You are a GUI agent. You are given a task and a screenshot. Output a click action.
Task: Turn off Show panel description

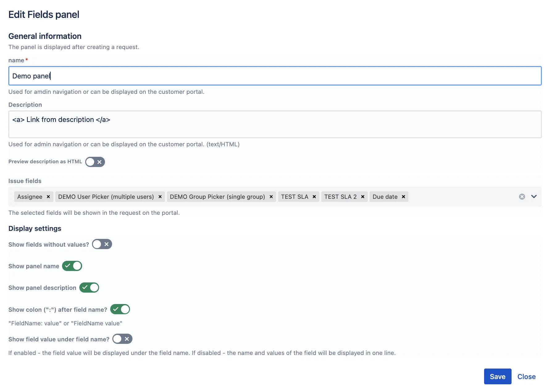click(89, 287)
